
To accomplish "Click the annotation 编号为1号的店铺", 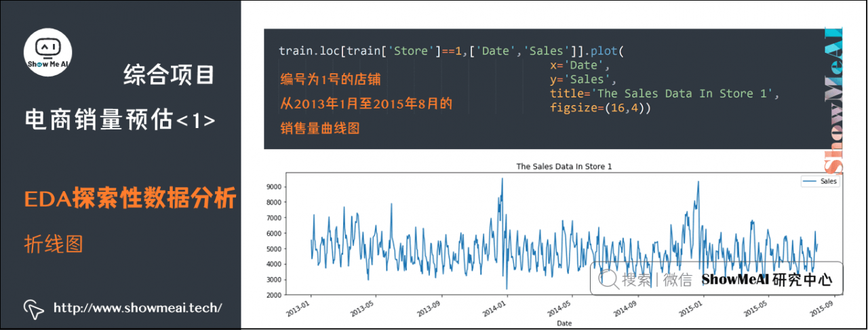I will (x=330, y=81).
